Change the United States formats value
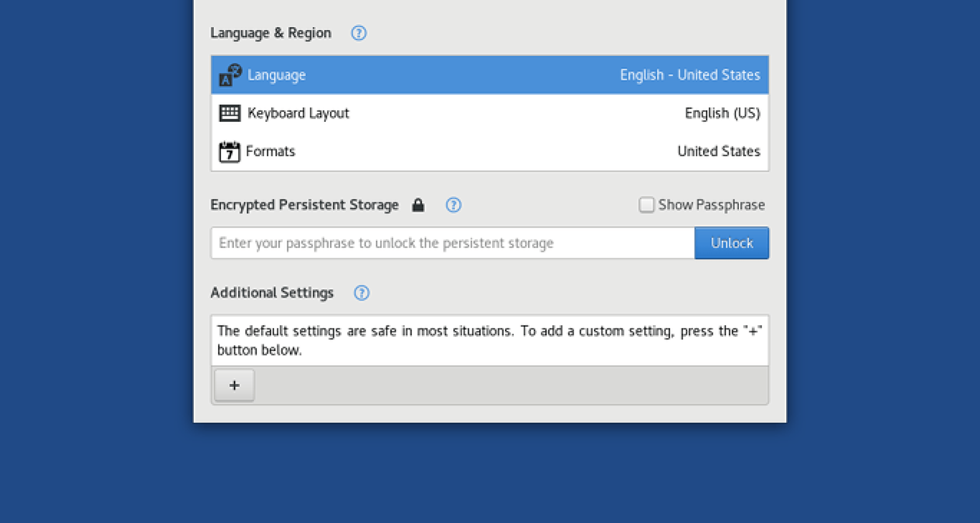Viewport: 980px width, 523px height. tap(718, 152)
